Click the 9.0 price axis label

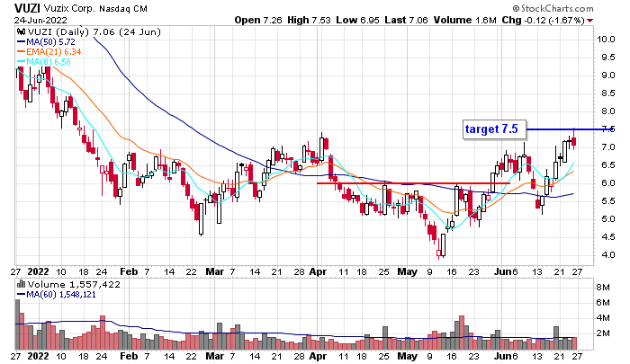point(607,75)
